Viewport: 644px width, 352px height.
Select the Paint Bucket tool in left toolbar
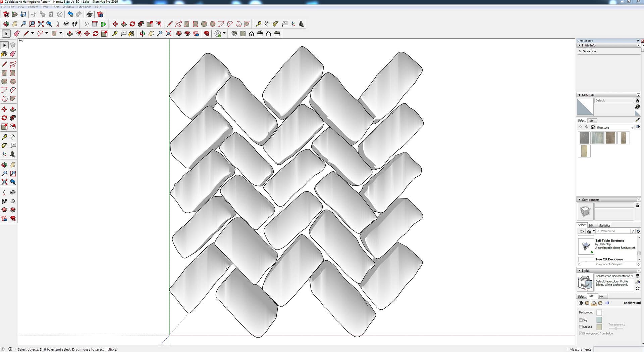(4, 54)
